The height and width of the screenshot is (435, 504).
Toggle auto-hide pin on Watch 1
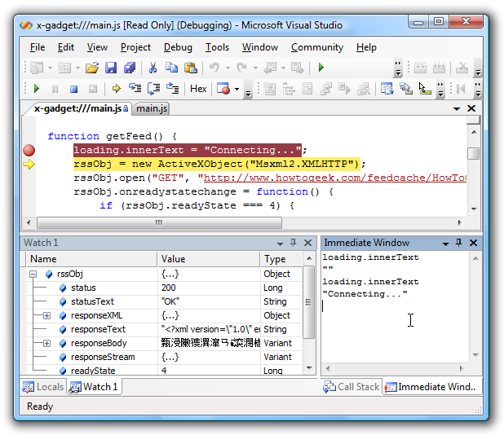coord(293,243)
